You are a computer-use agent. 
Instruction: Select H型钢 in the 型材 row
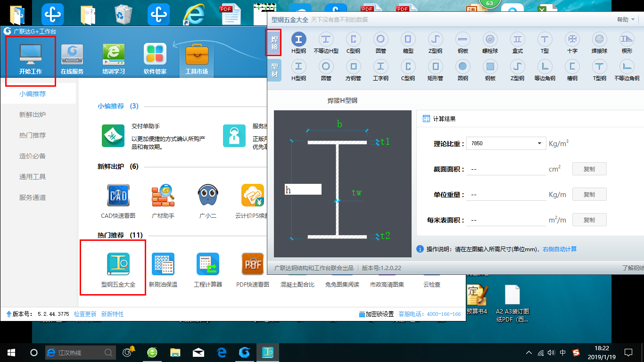(299, 70)
